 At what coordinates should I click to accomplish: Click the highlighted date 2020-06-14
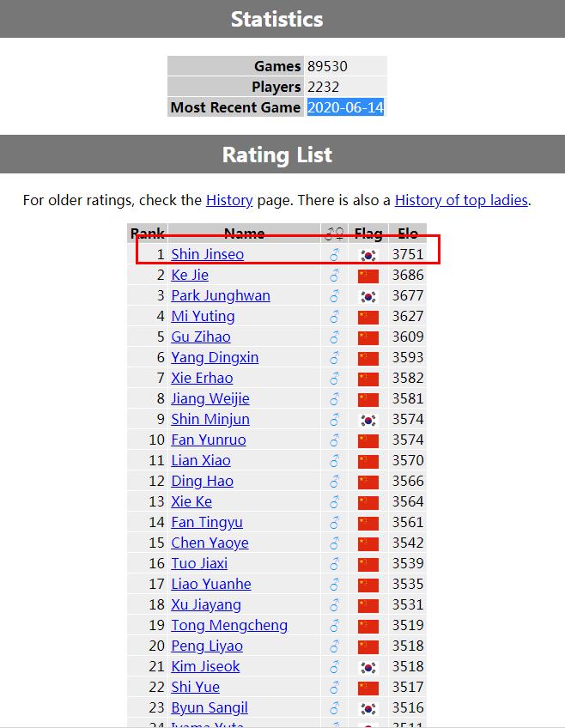345,107
